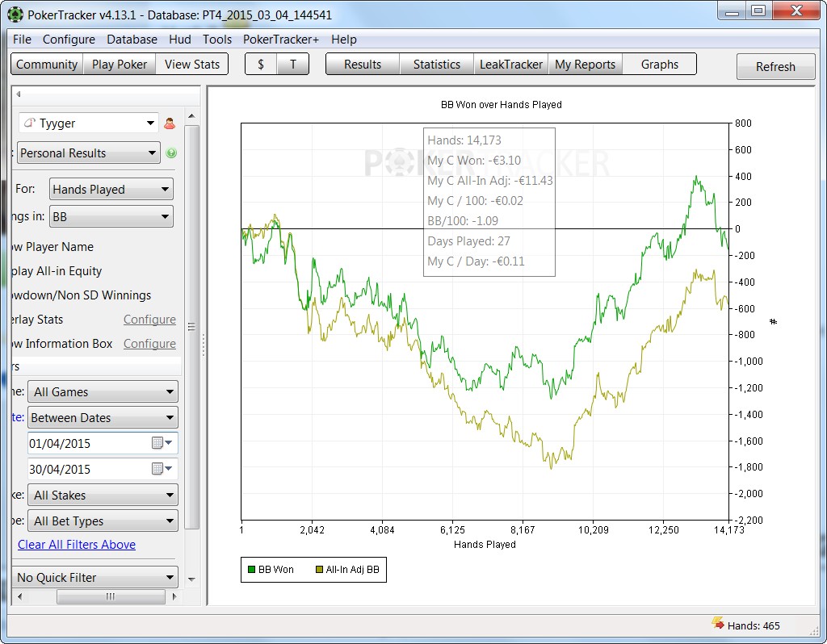The image size is (827, 644).
Task: Click the sidebar vertical scrollbar thumb
Action: tap(192, 327)
